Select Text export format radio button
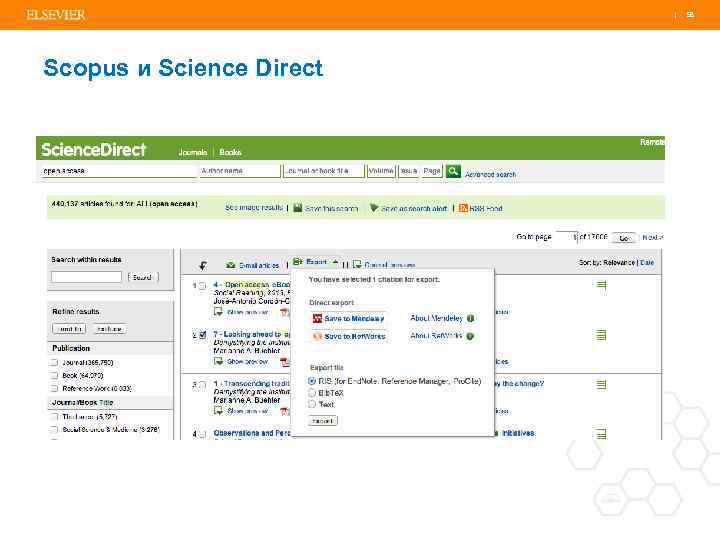 [312, 404]
